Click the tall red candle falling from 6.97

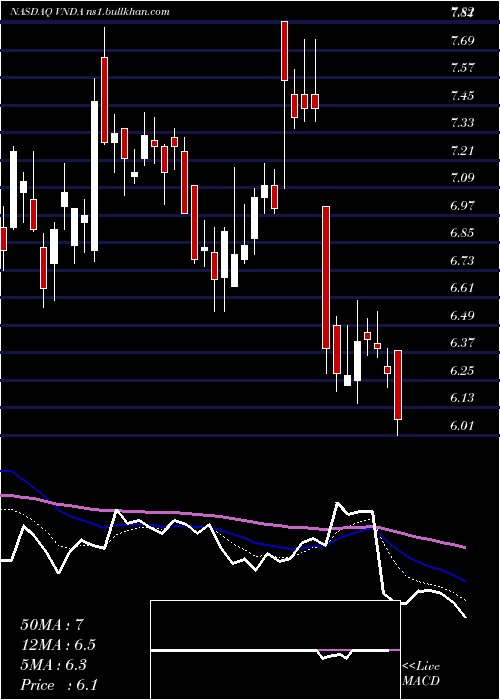coord(326,277)
